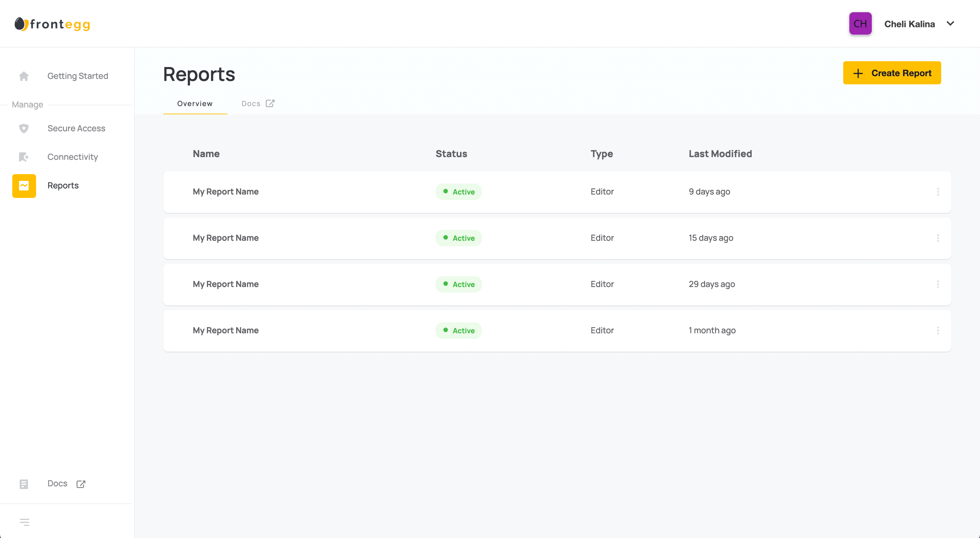Open kebab menu for 29 days ago report

(x=938, y=284)
